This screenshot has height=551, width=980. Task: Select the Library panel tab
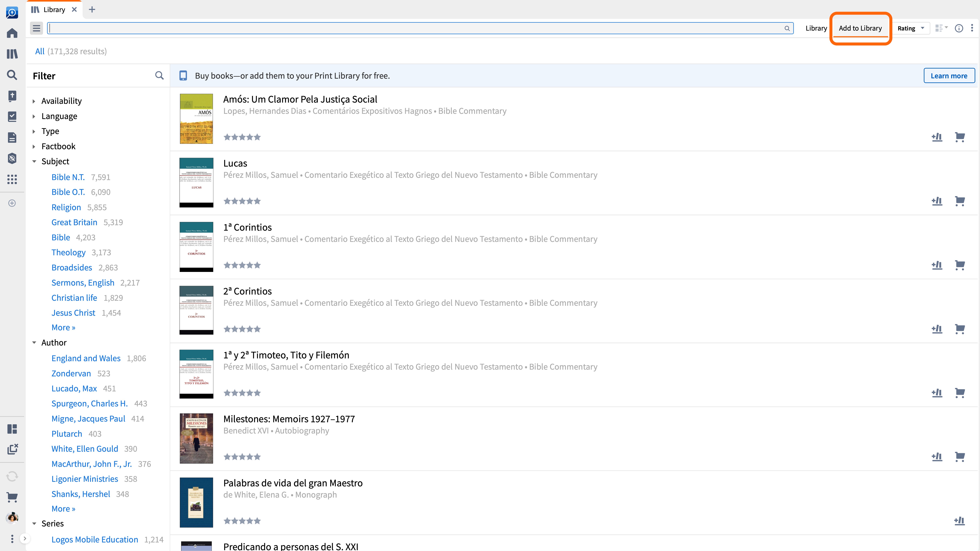[54, 9]
